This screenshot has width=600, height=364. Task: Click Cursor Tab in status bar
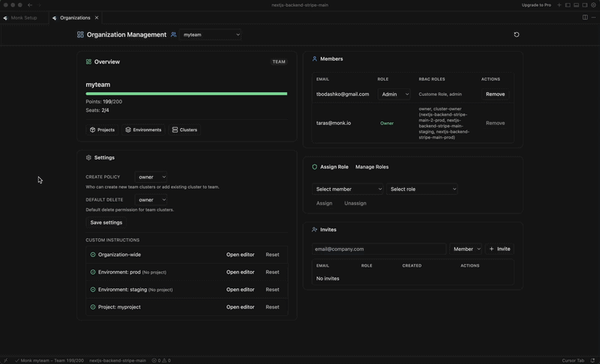tap(573, 360)
